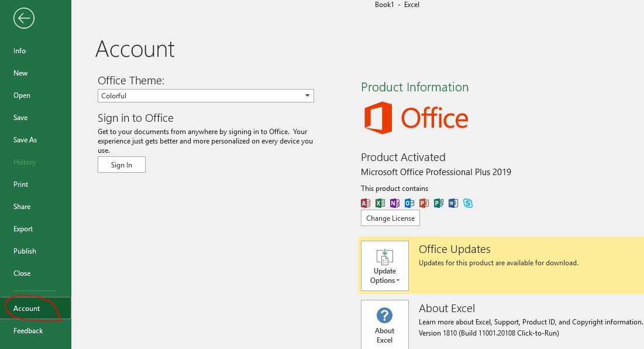
Task: Click the updates available for download message
Action: point(498,263)
